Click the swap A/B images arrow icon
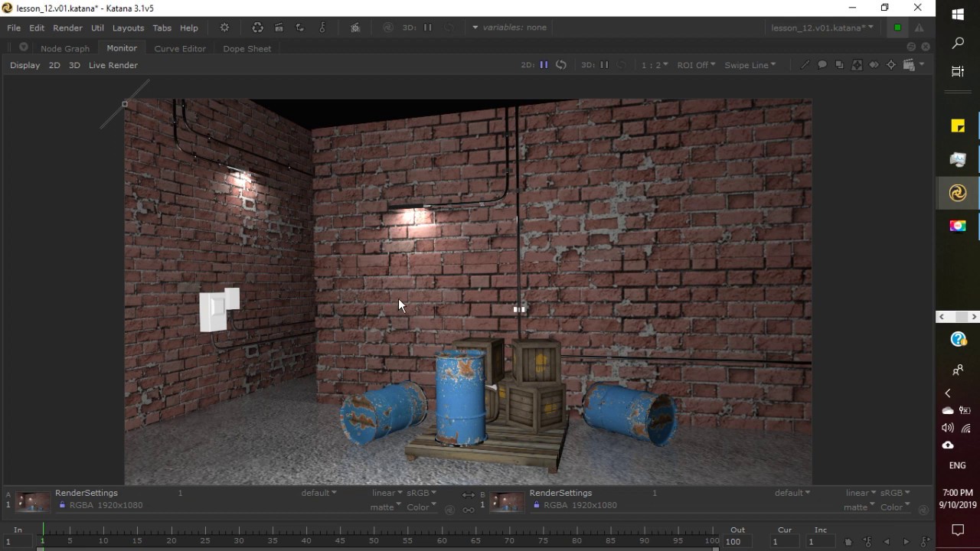980x551 pixels. pyautogui.click(x=469, y=496)
